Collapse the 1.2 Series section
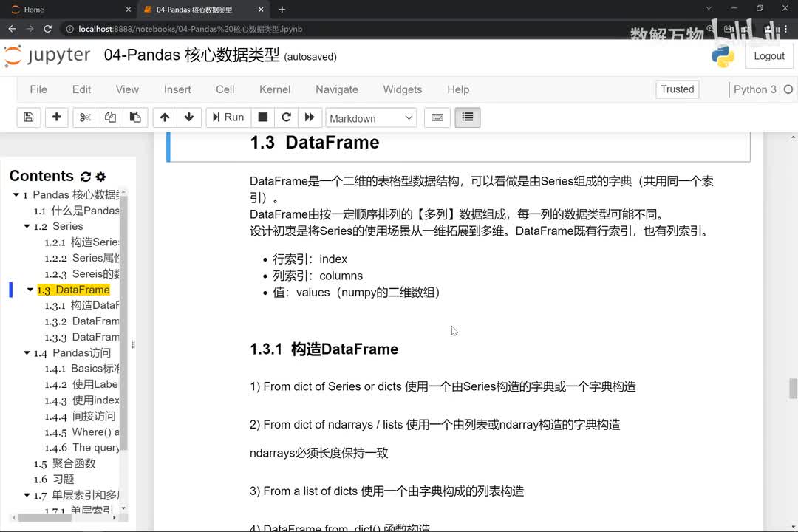Image resolution: width=798 pixels, height=532 pixels. tap(27, 225)
